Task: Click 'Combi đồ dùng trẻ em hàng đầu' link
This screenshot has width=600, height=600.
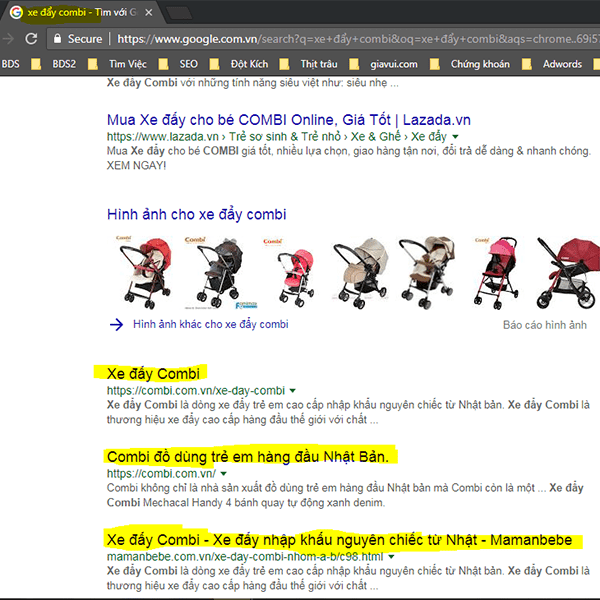Action: (x=252, y=456)
